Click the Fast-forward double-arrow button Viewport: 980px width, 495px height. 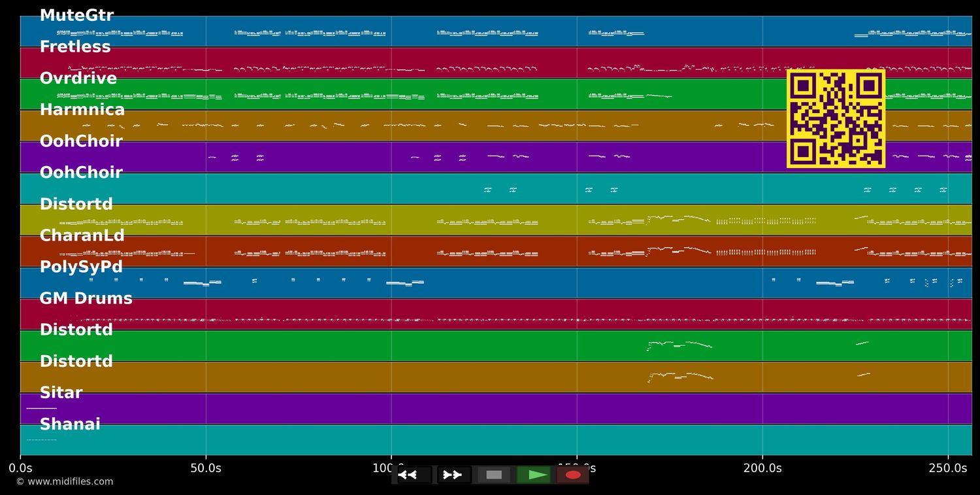coord(453,475)
